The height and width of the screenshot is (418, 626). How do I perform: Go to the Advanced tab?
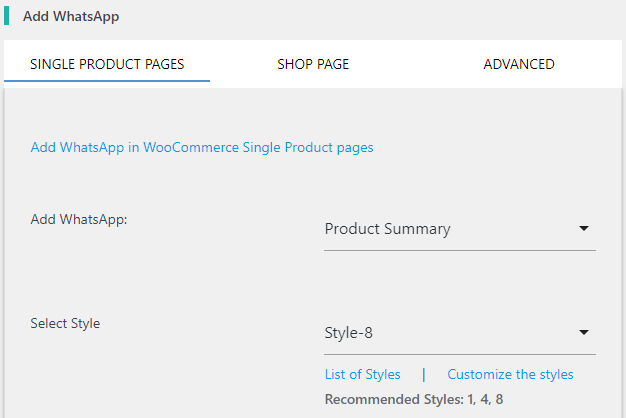(x=519, y=64)
